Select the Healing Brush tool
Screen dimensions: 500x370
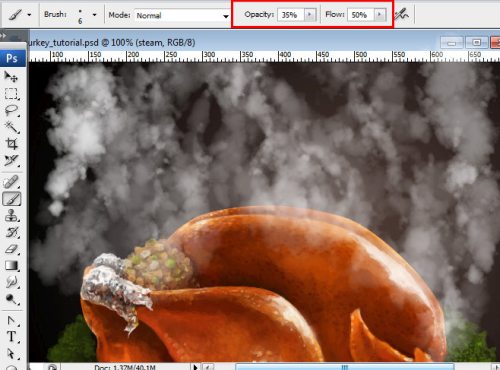[x=11, y=182]
